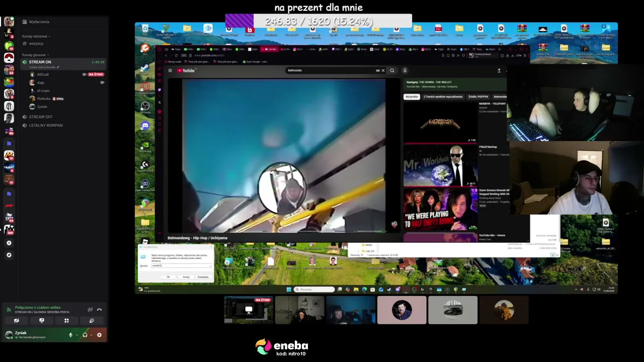This screenshot has height=362, width=644.
Task: Click Przeglądaj in the Run dialog
Action: click(x=203, y=277)
